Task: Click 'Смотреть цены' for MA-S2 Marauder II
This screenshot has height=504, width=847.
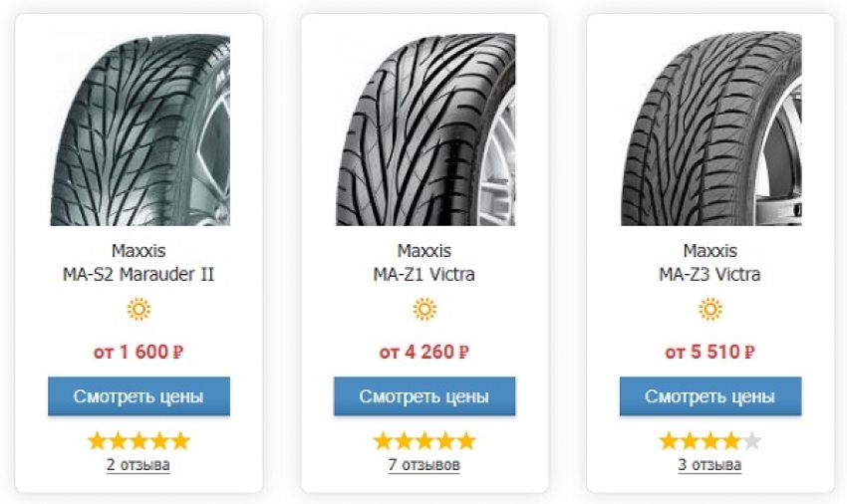Action: pos(139,396)
